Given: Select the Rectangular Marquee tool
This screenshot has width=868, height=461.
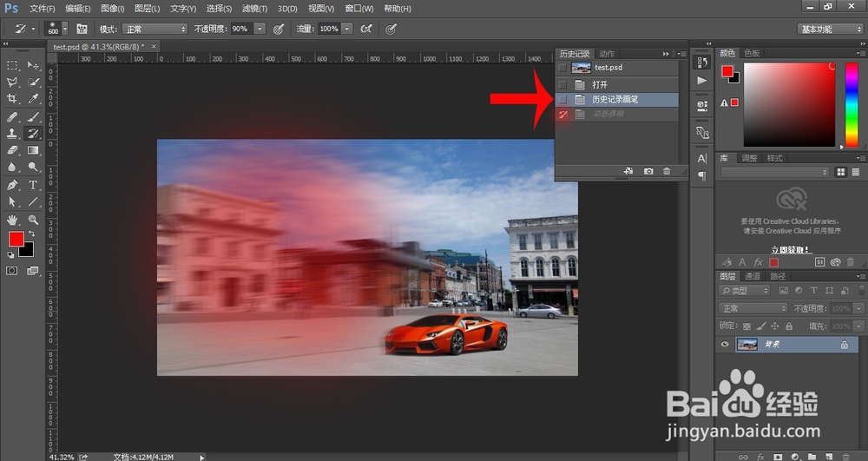Looking at the screenshot, I should pyautogui.click(x=12, y=65).
